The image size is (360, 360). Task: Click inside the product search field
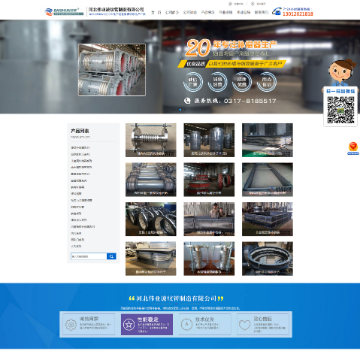(89, 256)
